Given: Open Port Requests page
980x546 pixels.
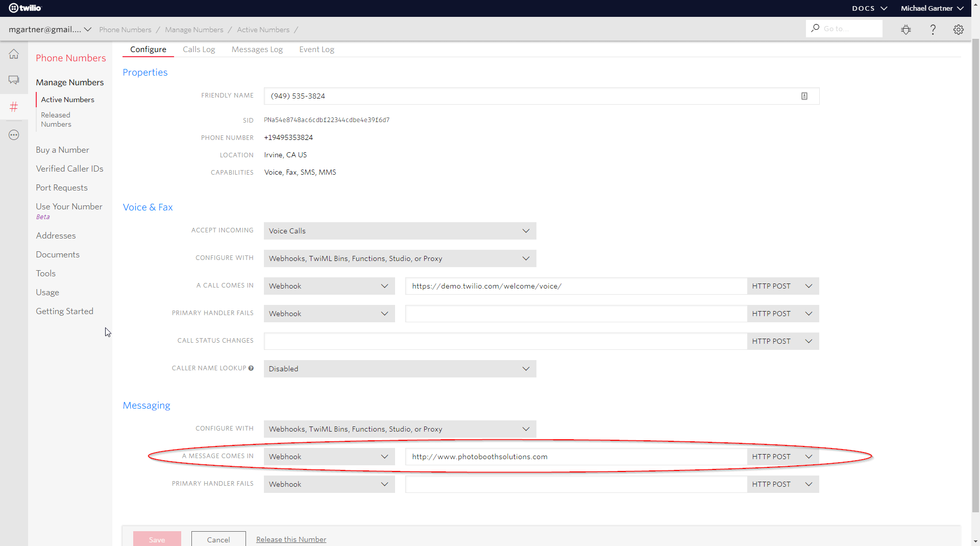Looking at the screenshot, I should pos(61,187).
